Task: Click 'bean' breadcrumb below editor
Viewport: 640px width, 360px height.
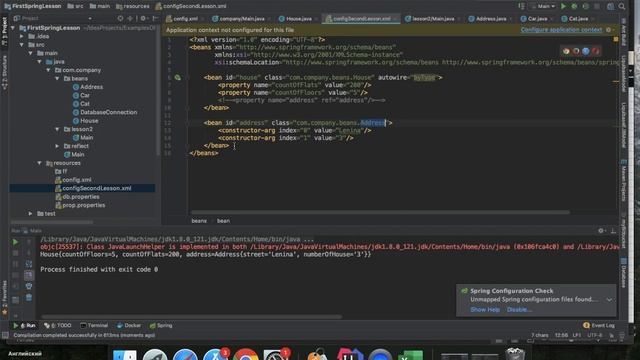Action: 223,221
